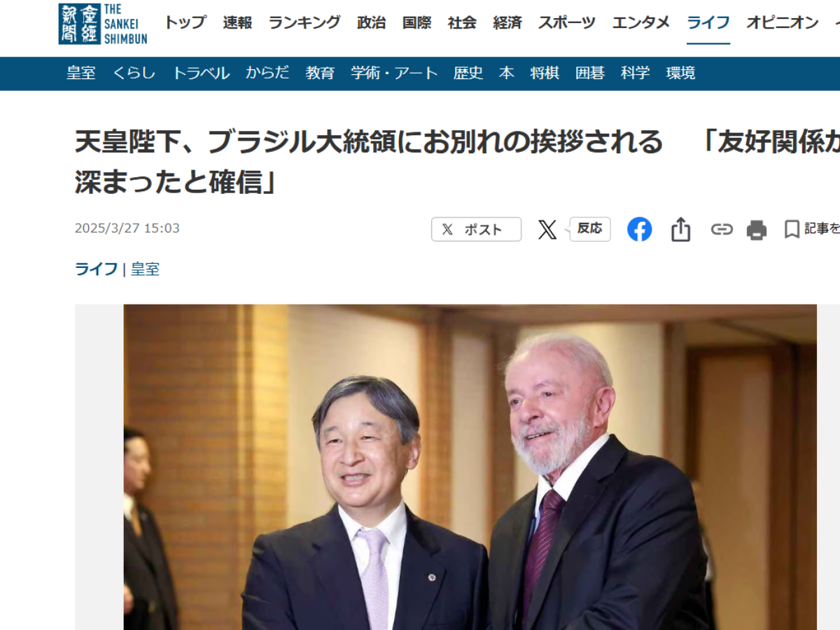Share article via X ポスト button
Screen dimensions: 840x630
click(476, 230)
